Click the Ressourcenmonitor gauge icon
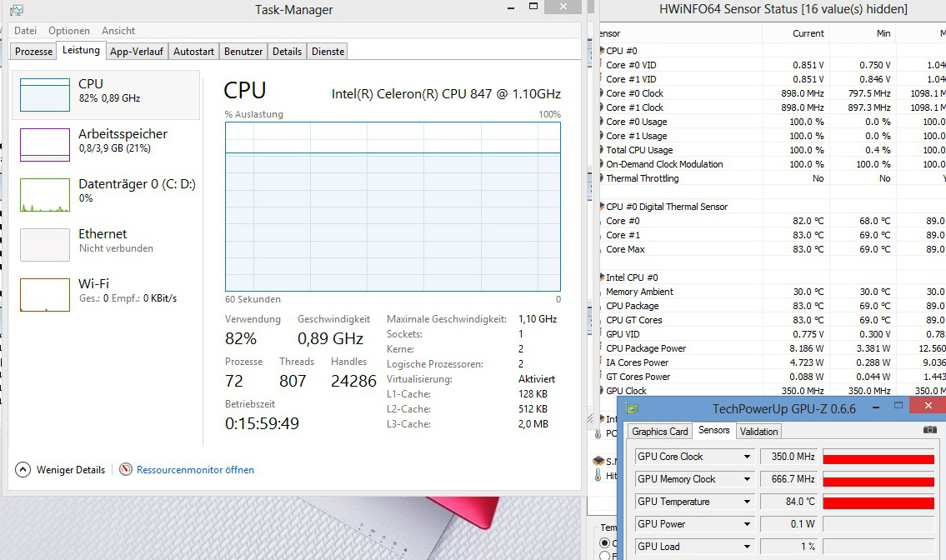The height and width of the screenshot is (560, 946). [126, 469]
